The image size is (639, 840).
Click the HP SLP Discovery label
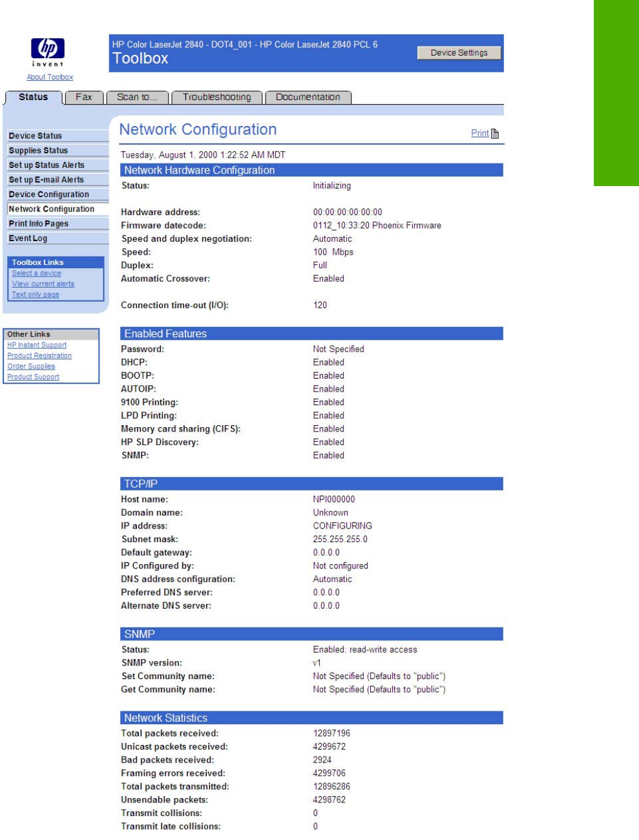160,442
